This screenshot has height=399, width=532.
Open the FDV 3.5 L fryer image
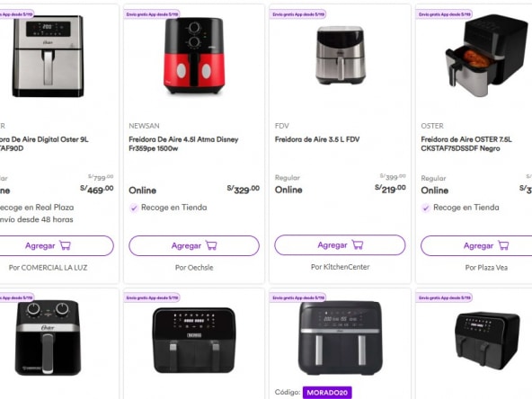click(x=341, y=55)
